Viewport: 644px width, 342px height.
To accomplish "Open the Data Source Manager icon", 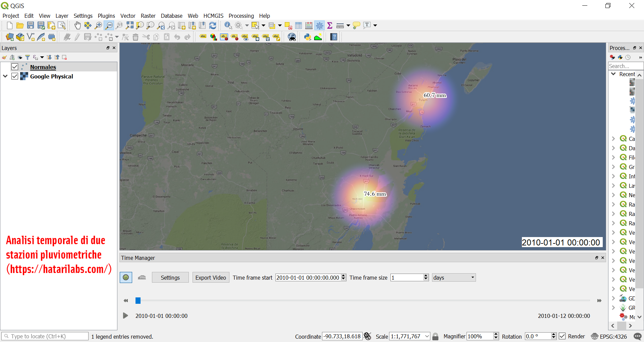I will coord(10,37).
